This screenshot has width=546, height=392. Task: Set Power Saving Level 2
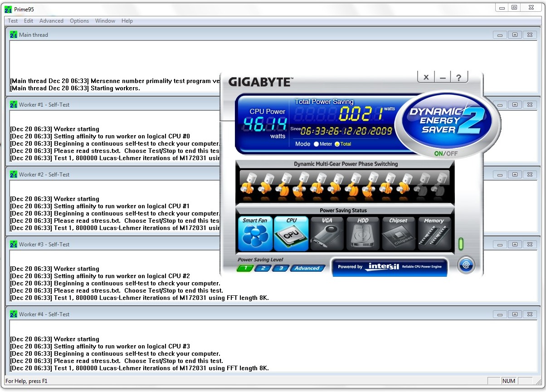tap(263, 268)
